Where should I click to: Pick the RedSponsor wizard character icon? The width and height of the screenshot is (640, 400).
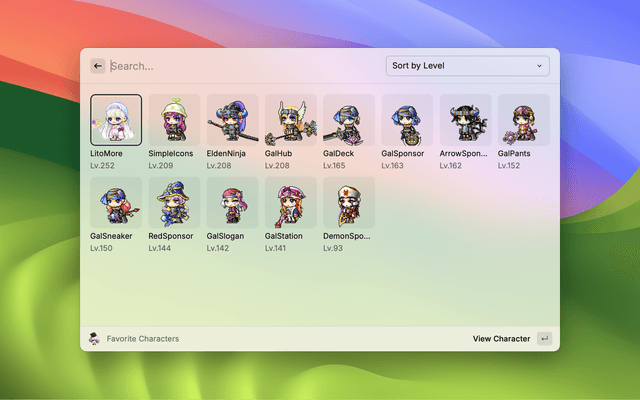pyautogui.click(x=174, y=204)
